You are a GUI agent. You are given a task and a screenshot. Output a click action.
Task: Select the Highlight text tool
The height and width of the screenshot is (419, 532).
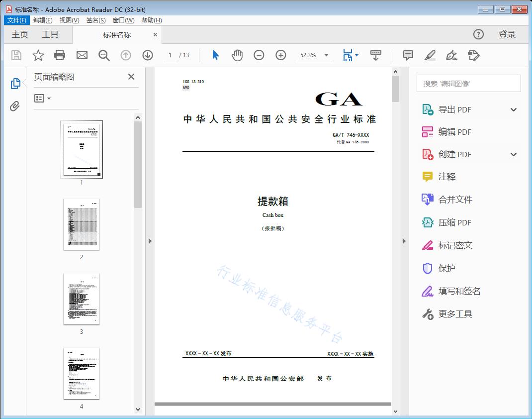tap(430, 55)
